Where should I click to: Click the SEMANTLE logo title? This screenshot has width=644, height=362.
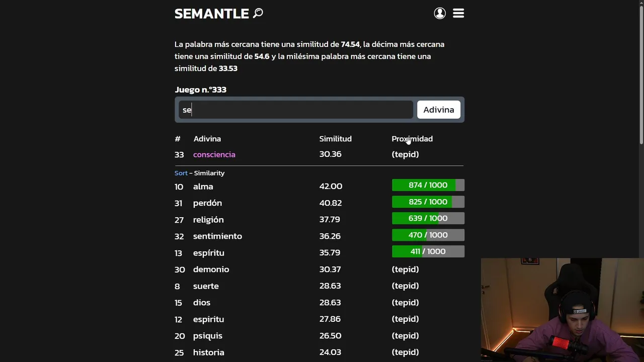[x=211, y=14]
